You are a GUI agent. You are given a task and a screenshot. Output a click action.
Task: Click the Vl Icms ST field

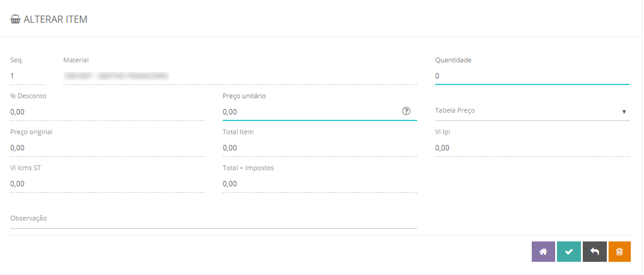107,184
